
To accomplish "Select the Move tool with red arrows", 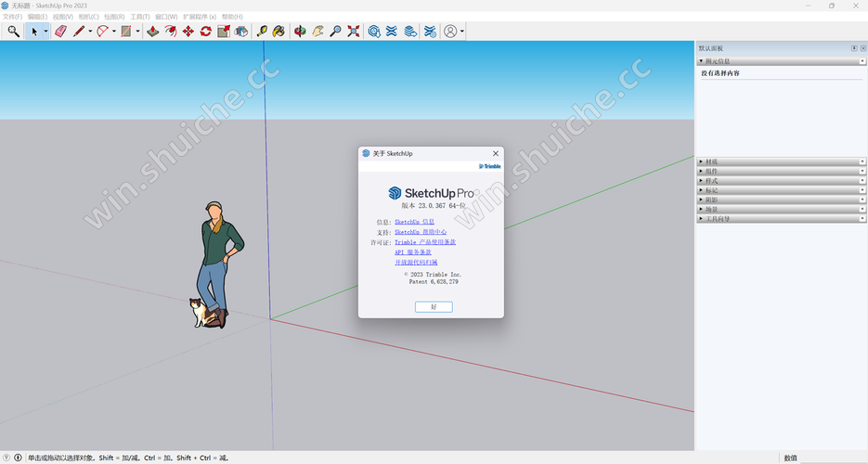I will 188,32.
